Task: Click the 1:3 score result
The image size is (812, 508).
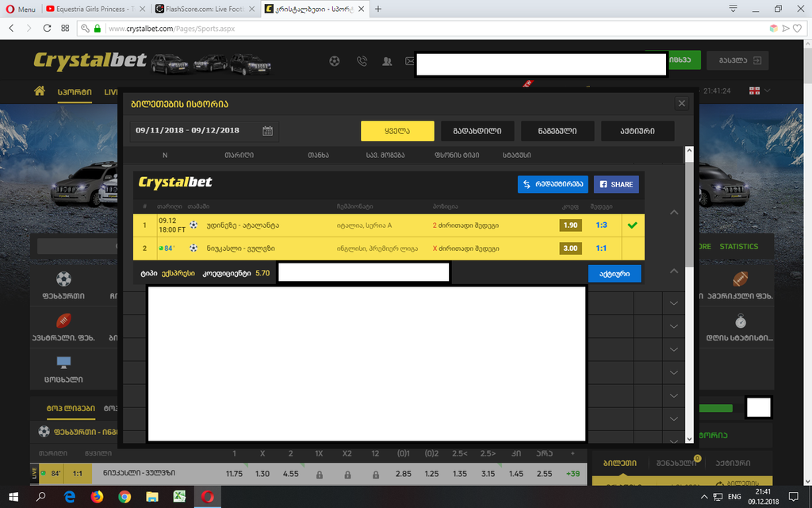Action: click(x=601, y=225)
